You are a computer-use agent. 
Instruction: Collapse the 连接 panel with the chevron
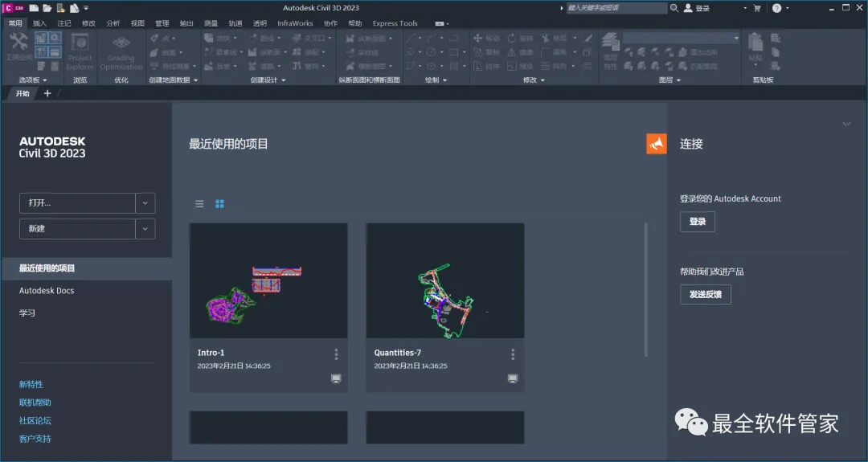(x=846, y=124)
